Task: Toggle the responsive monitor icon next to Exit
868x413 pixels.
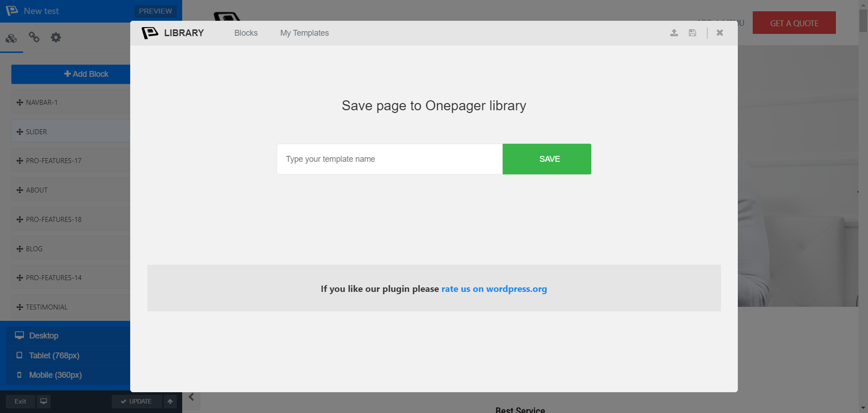Action: coord(43,401)
